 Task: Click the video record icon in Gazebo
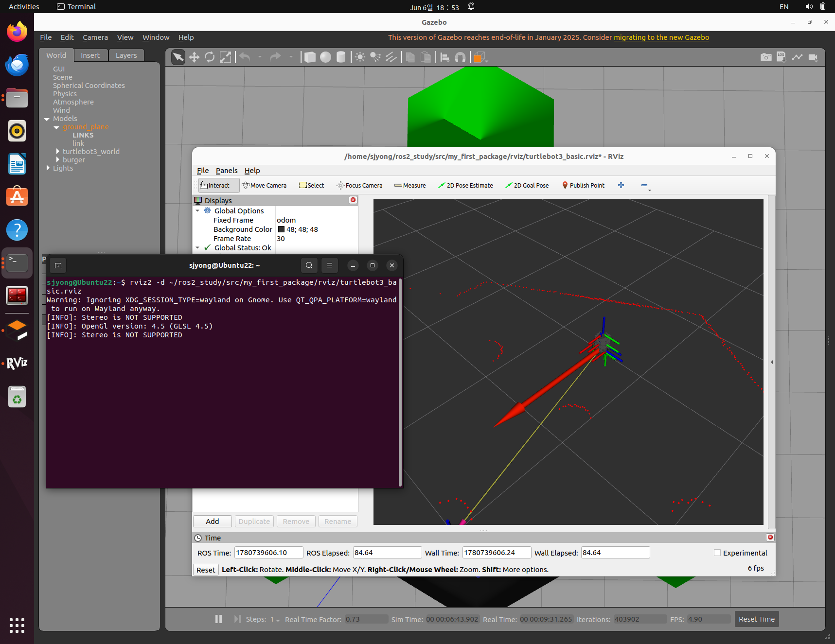click(x=813, y=57)
